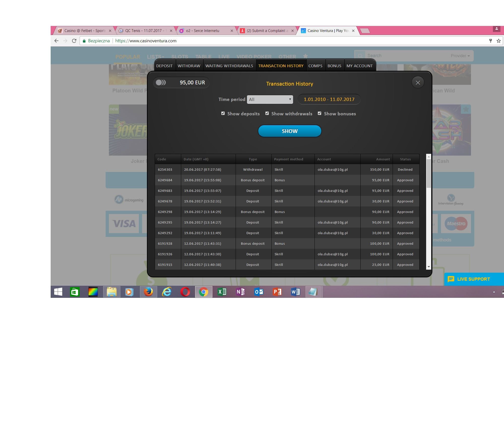The image size is (504, 428).
Task: Close the Fetbet casino tab
Action: pos(110,31)
